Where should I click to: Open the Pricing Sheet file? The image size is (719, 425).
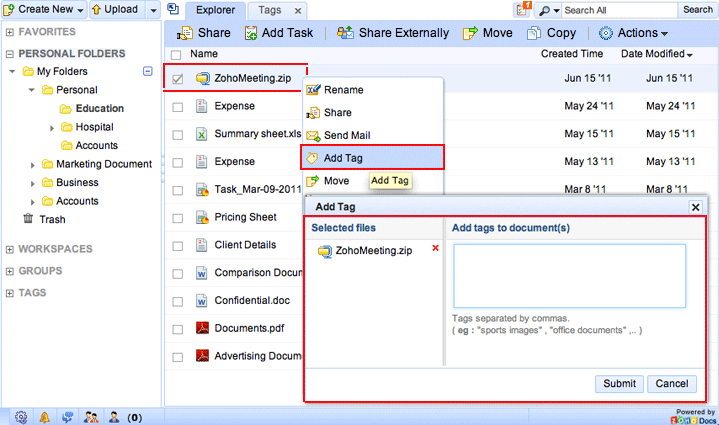tap(245, 217)
